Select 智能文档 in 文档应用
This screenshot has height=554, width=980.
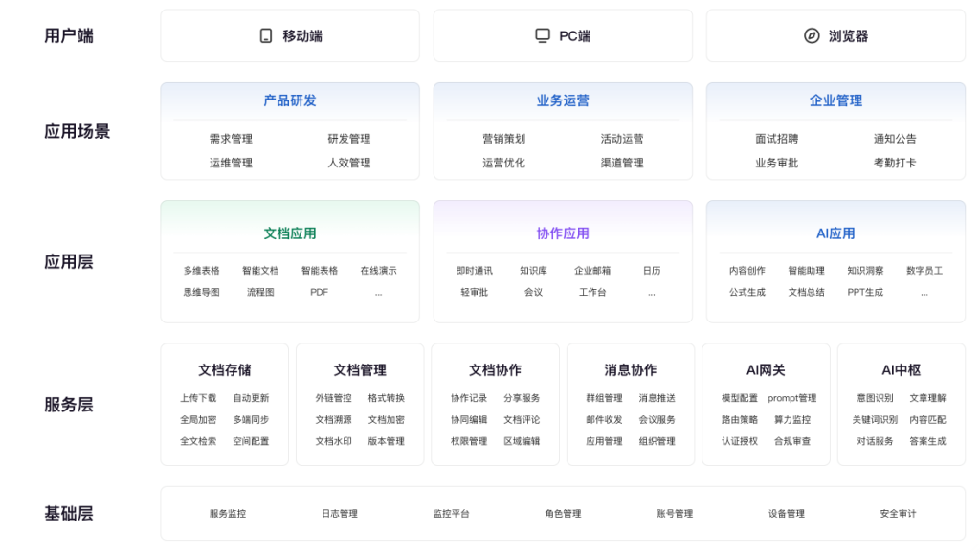(260, 271)
